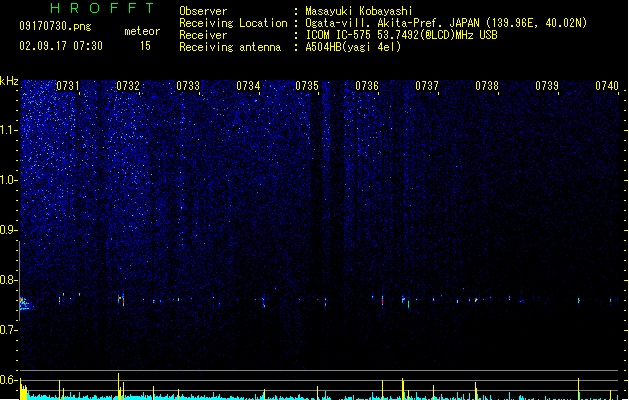Click the 0738 time marker
629x400 pixels.
487,86
